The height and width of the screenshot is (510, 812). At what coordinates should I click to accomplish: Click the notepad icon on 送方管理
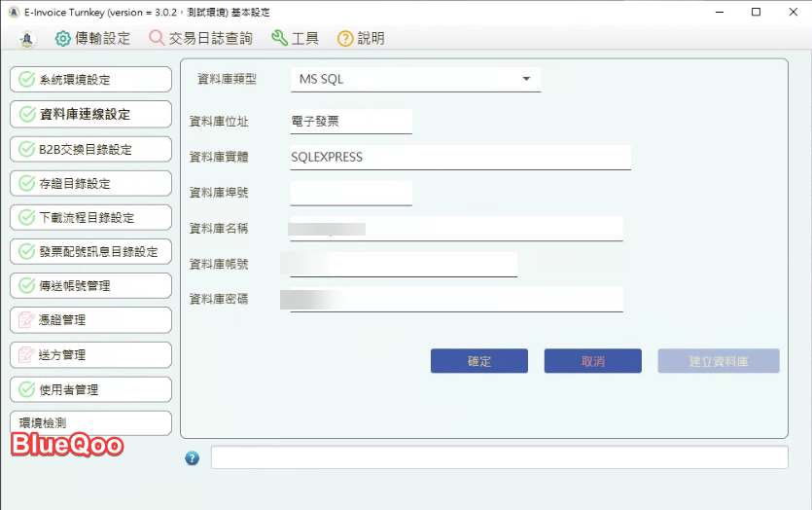[x=27, y=354]
